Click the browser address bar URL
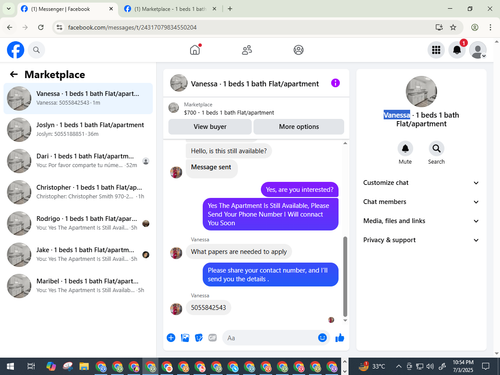The image size is (500, 375). [132, 27]
